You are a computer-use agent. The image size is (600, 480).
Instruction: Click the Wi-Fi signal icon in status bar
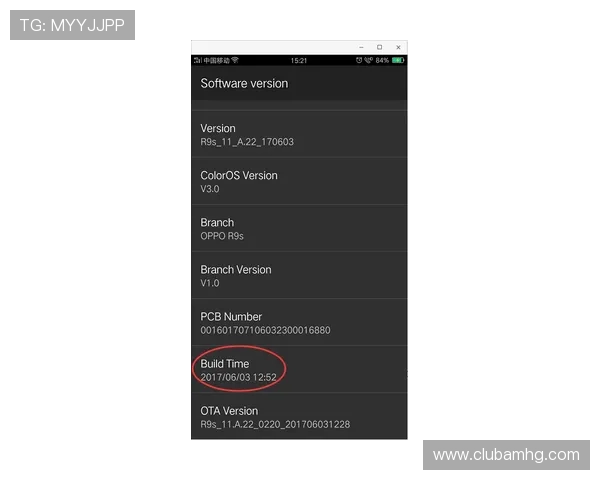click(235, 60)
